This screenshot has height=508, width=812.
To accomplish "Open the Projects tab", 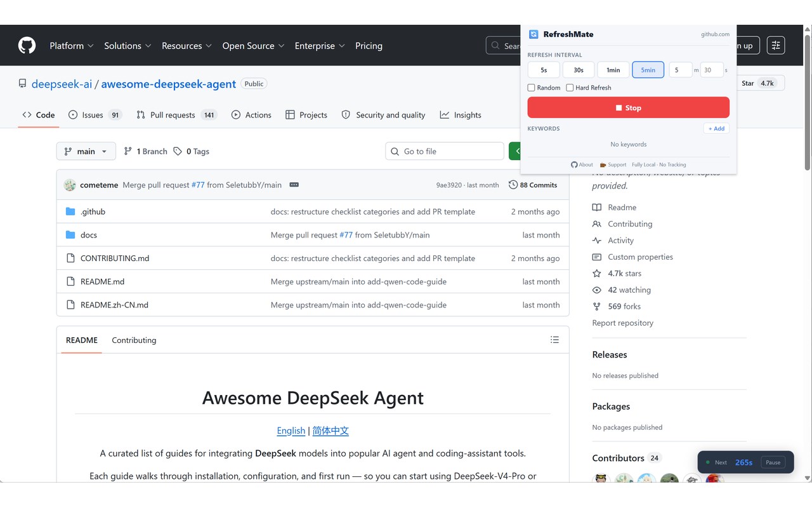I will [x=306, y=115].
